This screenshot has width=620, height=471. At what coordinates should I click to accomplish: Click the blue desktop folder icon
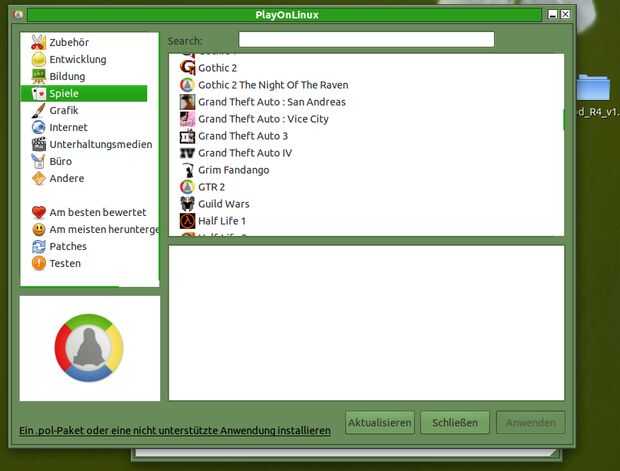(x=593, y=88)
